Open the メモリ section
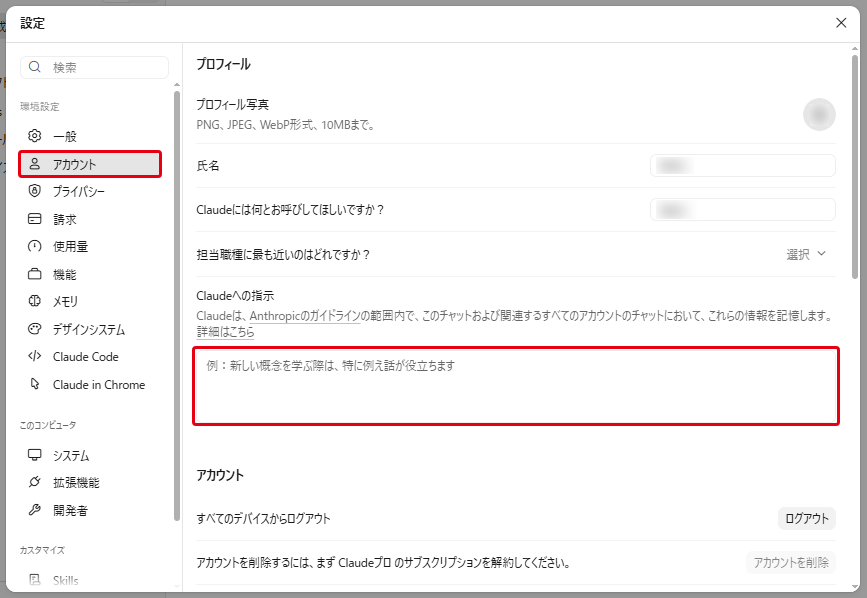 [90, 301]
